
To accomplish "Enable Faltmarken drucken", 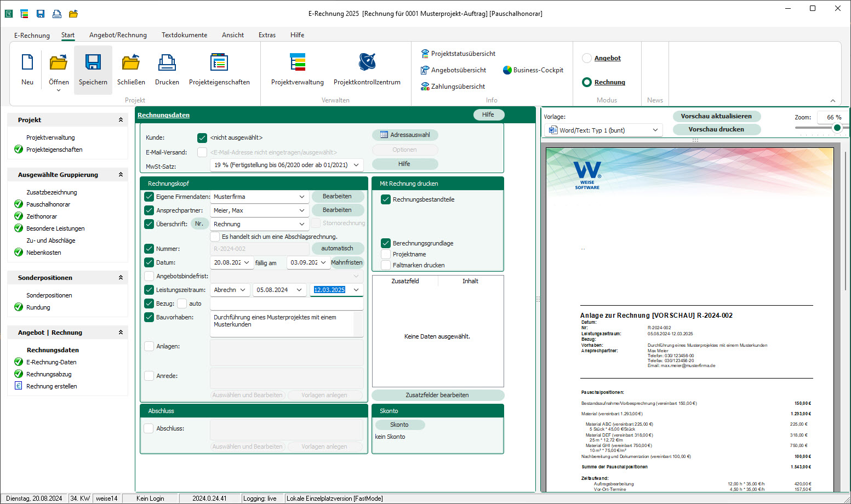I will click(x=386, y=265).
